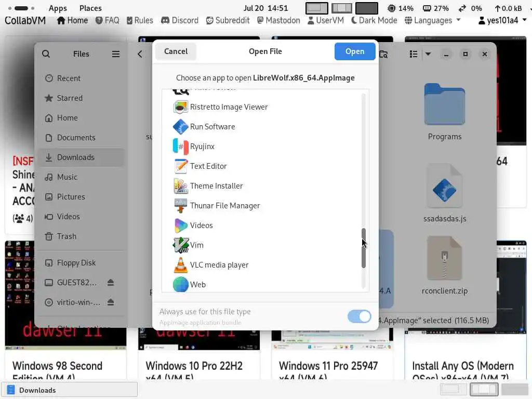This screenshot has width=532, height=399.
Task: Select the Theme Installer icon
Action: (180, 186)
